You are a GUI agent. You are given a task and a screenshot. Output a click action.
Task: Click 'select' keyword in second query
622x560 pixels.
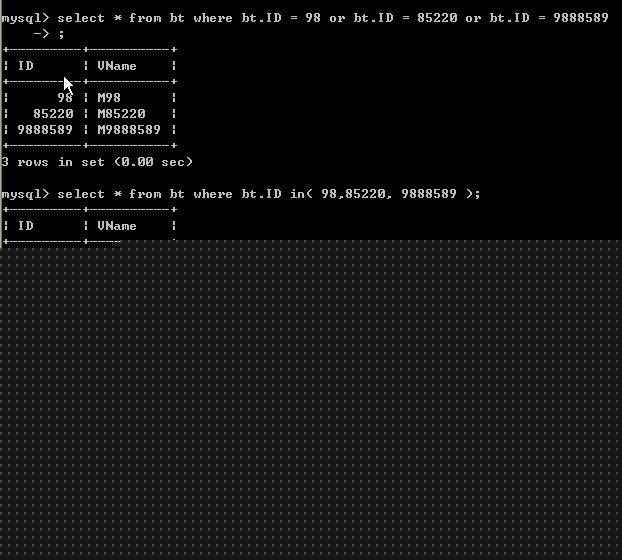pos(81,194)
